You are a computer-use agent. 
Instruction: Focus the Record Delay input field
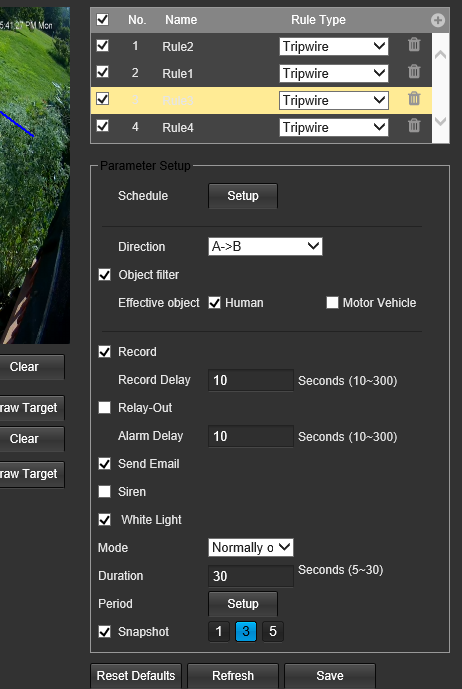point(251,380)
